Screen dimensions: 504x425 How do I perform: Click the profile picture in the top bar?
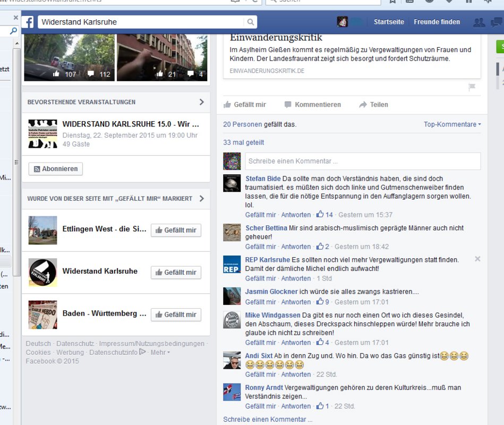[343, 22]
